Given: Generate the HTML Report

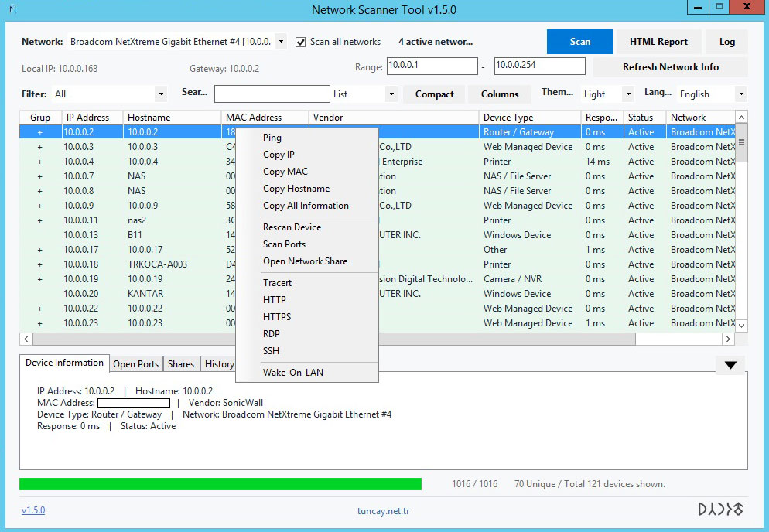Looking at the screenshot, I should point(658,42).
